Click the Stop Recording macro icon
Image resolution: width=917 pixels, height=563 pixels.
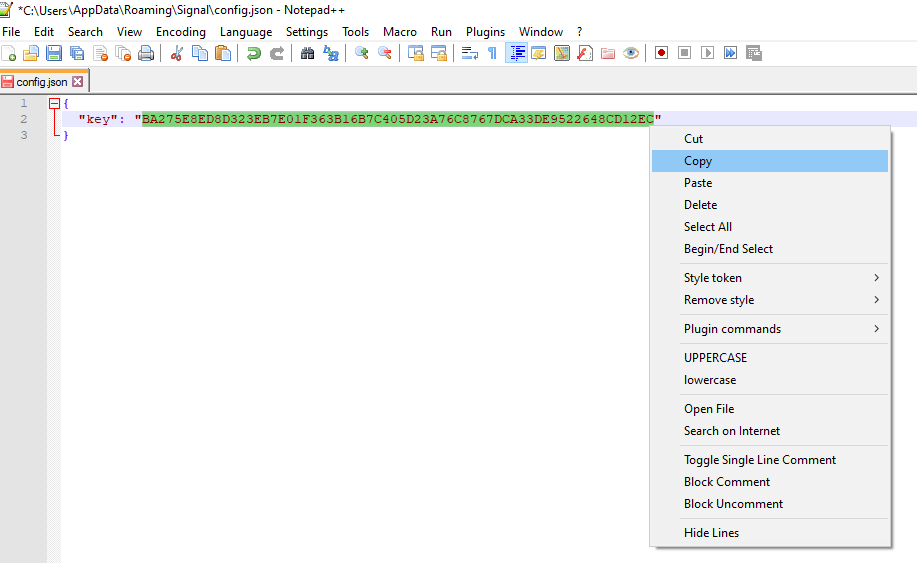(684, 53)
